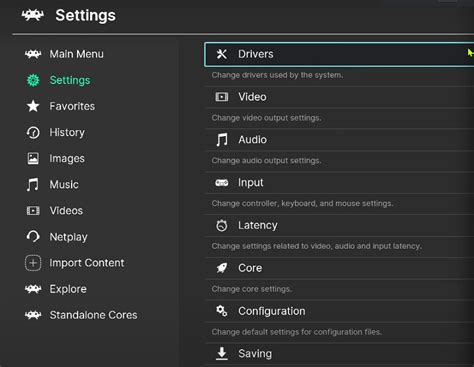Click the Saving download arrow icon
Screen dimensions: 474x367
coord(222,353)
